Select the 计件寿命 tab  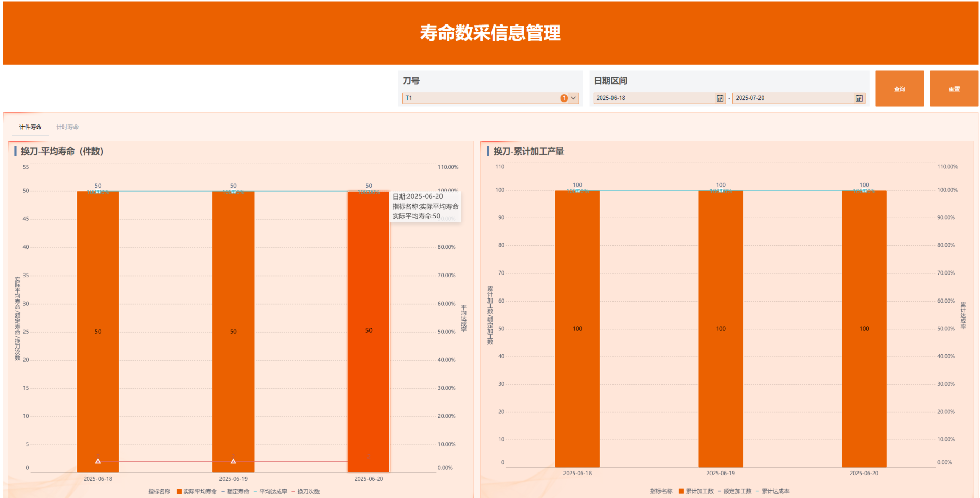[30, 127]
